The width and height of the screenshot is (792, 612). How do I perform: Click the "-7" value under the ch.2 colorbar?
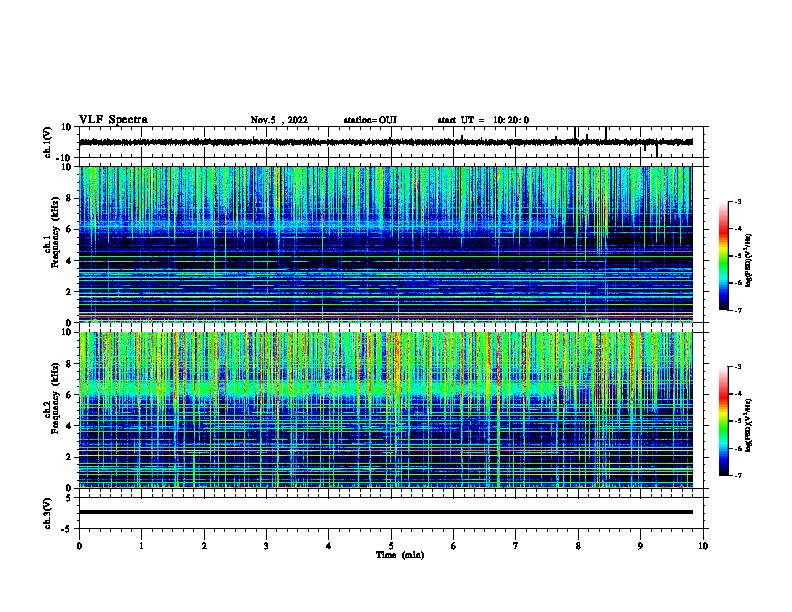click(x=737, y=475)
